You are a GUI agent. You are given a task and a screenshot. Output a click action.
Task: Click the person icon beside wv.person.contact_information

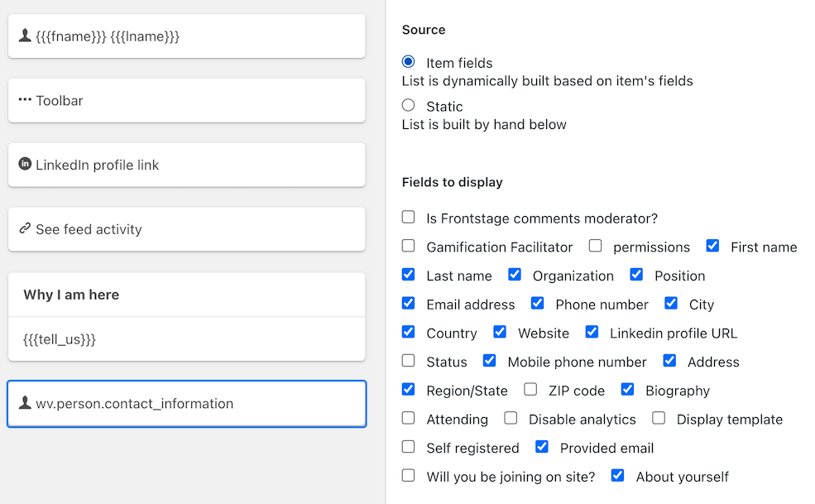click(x=25, y=403)
